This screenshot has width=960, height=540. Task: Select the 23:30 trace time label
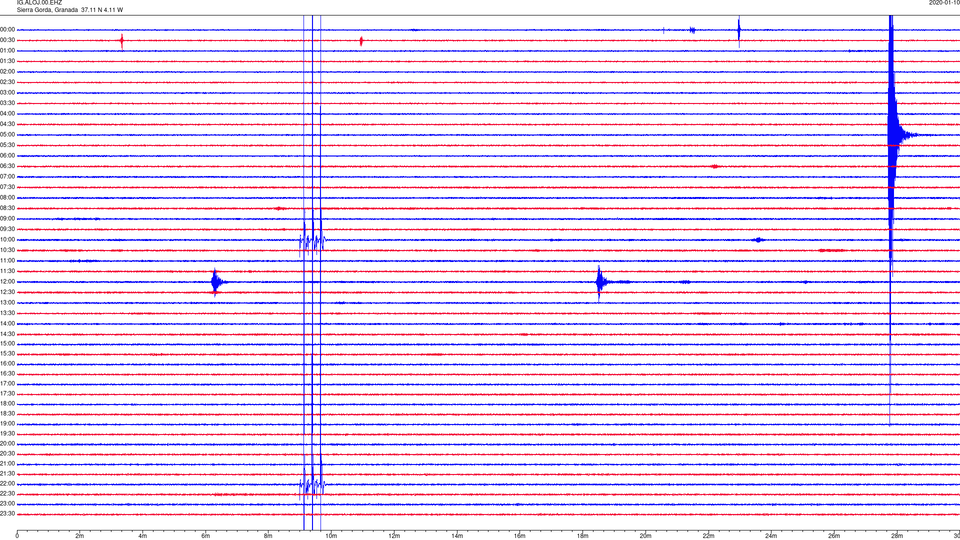click(7, 514)
